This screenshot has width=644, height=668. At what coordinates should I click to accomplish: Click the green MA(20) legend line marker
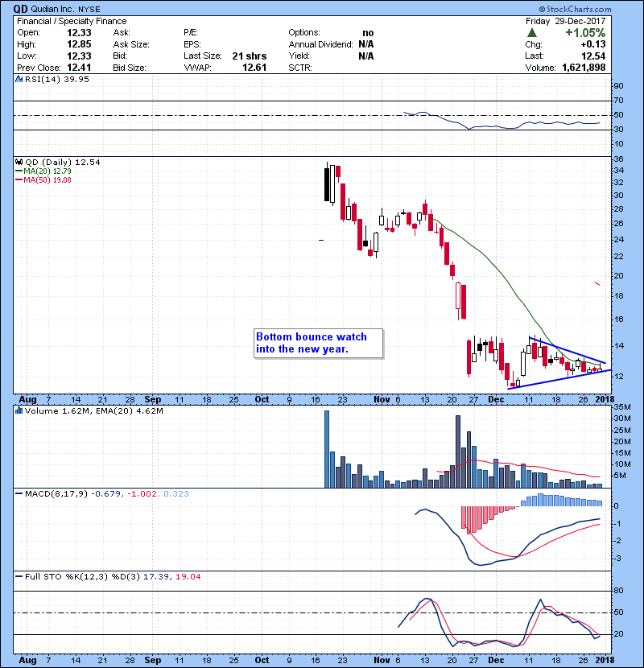point(19,171)
